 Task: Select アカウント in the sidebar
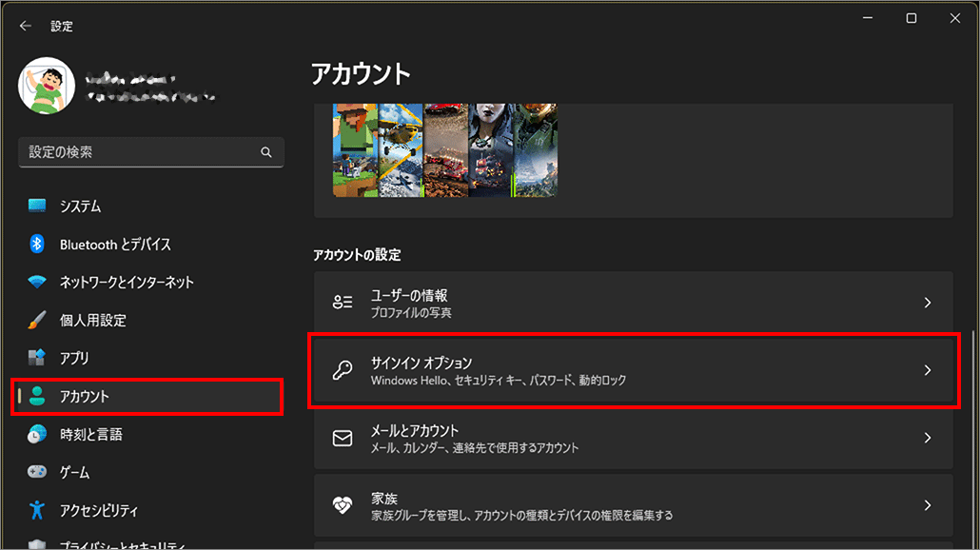pyautogui.click(x=147, y=396)
